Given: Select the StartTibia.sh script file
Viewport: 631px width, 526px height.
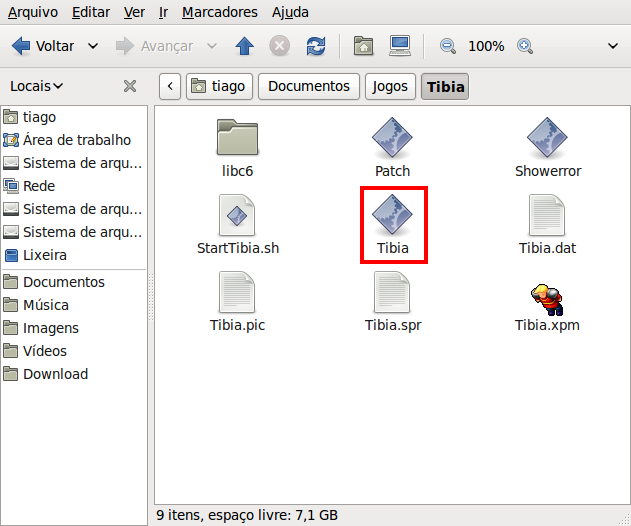Looking at the screenshot, I should coord(238,215).
